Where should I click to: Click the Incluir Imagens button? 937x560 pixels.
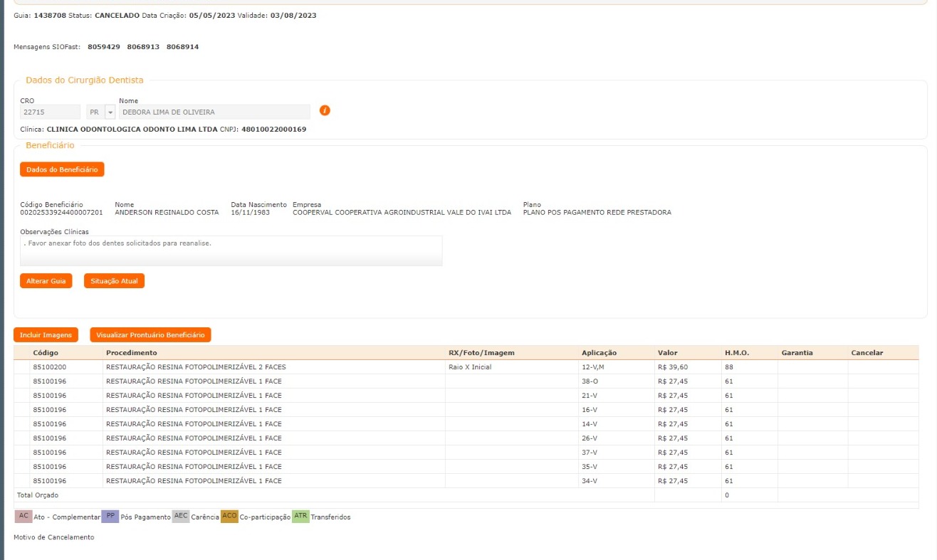[x=46, y=334]
